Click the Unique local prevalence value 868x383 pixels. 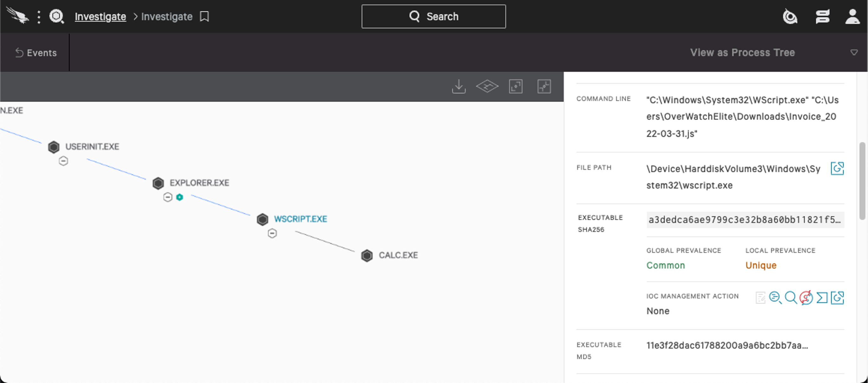[x=761, y=265]
